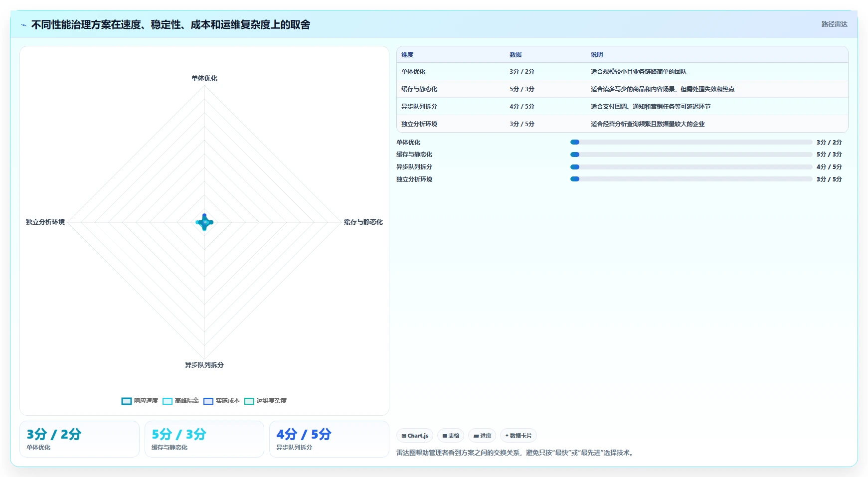Open the 异步队列拆分 summary card
868x477 pixels.
(x=329, y=439)
